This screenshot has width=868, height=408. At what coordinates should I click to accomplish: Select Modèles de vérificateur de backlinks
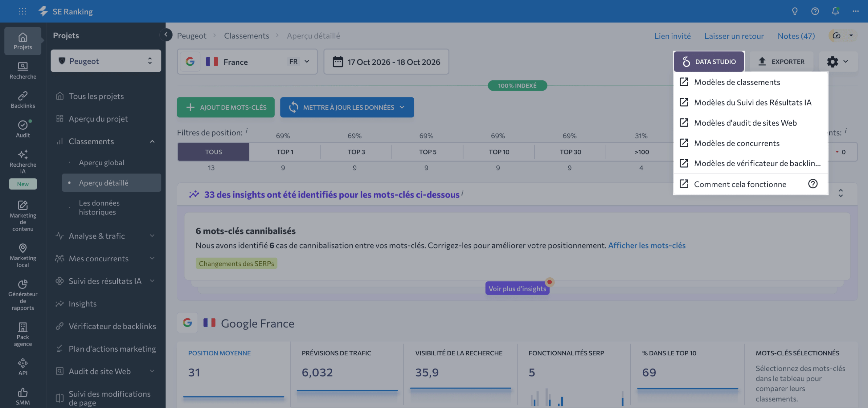pyautogui.click(x=750, y=163)
